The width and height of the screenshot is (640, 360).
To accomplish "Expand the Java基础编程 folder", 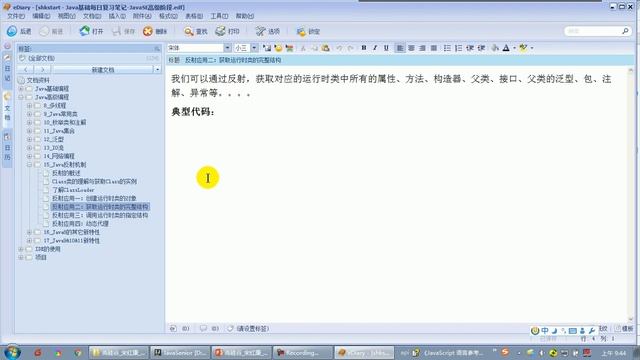I will point(21,89).
